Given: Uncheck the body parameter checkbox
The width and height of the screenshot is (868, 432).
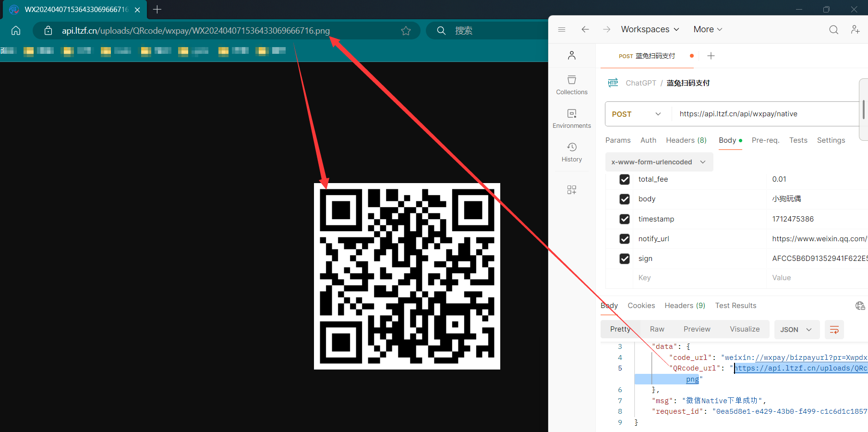Looking at the screenshot, I should tap(625, 199).
